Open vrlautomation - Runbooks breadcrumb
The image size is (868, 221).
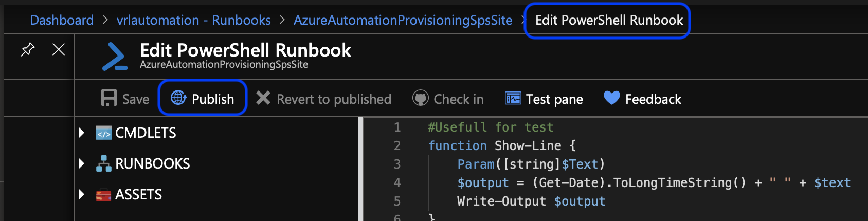(x=193, y=20)
